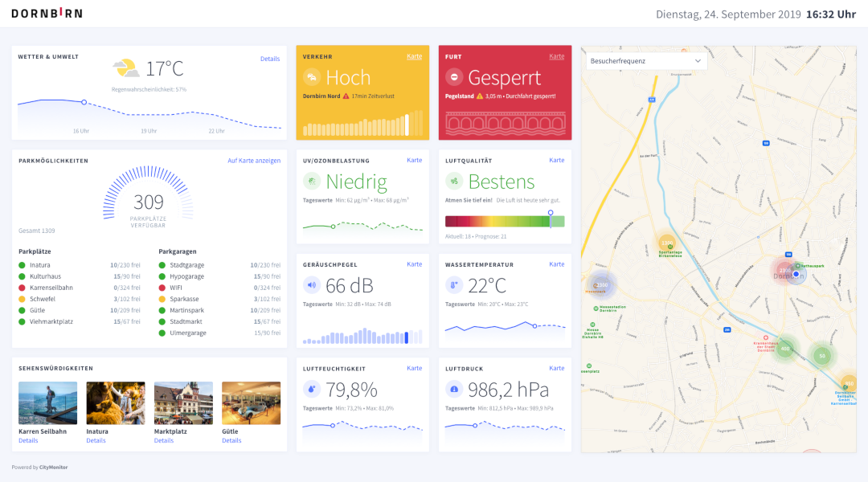Click the Dornbirn logo in the header
Viewport: 868px width, 482px height.
click(x=47, y=14)
